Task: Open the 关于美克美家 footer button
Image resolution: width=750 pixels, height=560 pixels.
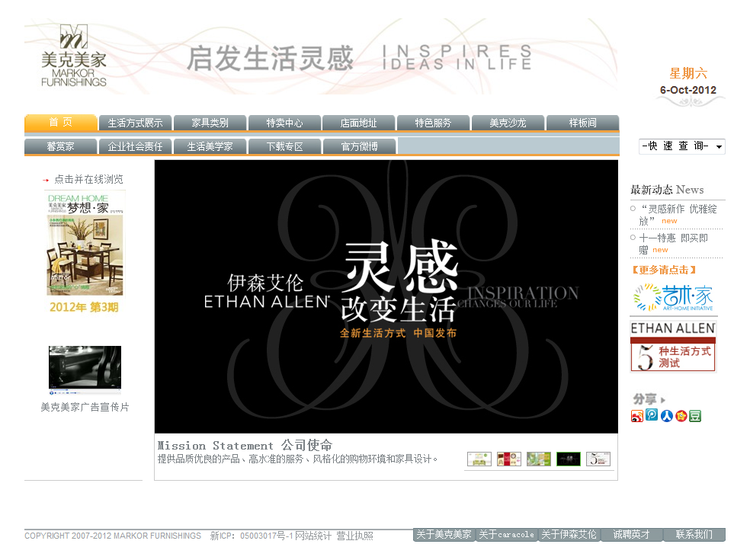Action: pyautogui.click(x=444, y=535)
